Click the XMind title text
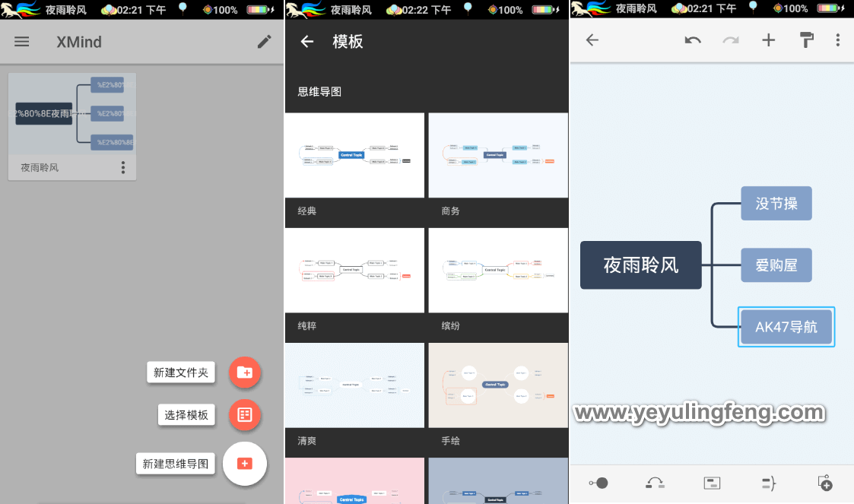Viewport: 854px width, 504px height. pos(79,42)
